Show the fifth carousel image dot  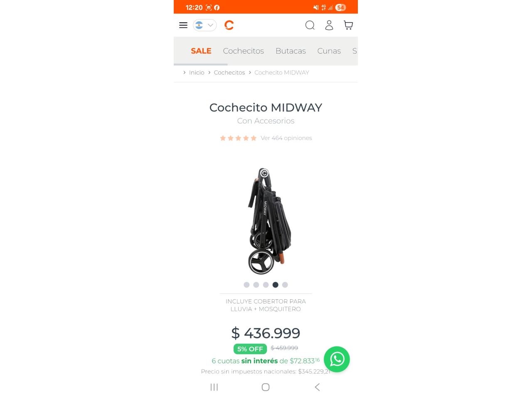pos(285,285)
